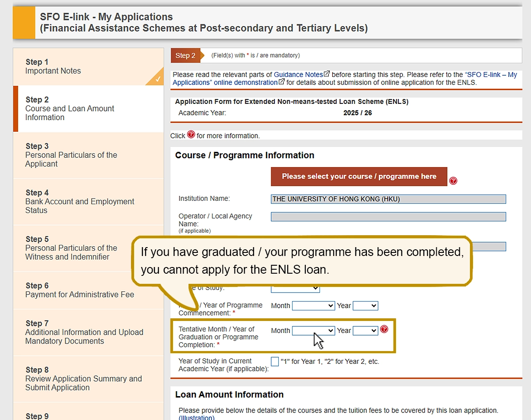Click help icon next to graduation year
The width and height of the screenshot is (531, 420).
(384, 329)
